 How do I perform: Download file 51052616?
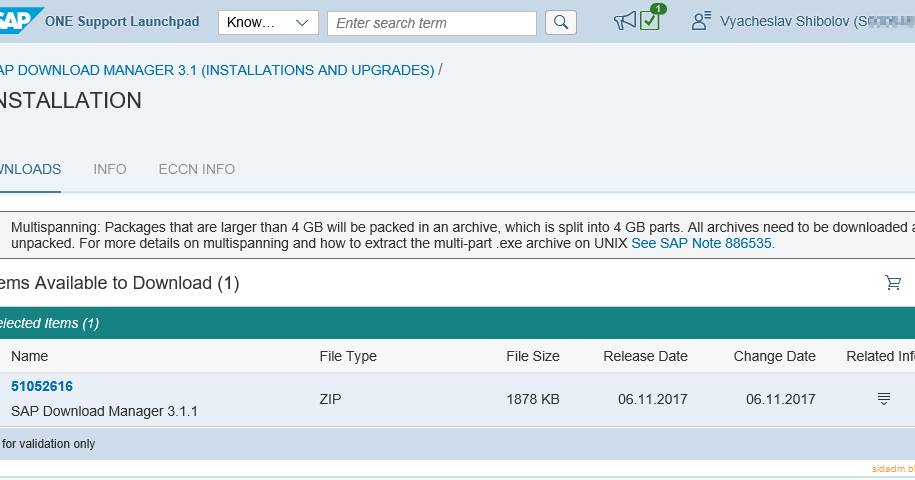tap(42, 386)
